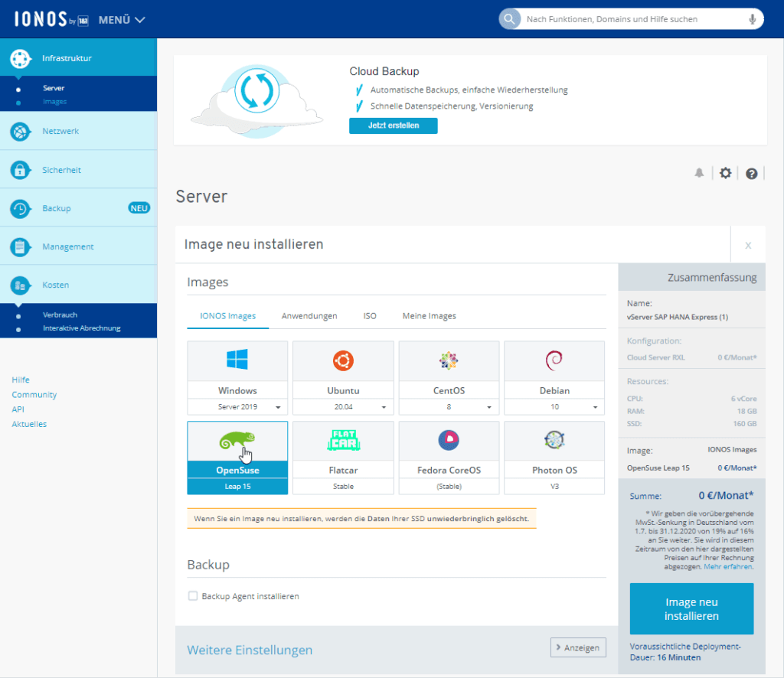The height and width of the screenshot is (678, 784).
Task: Select the Fedora CoreOS image logo
Action: tap(449, 440)
